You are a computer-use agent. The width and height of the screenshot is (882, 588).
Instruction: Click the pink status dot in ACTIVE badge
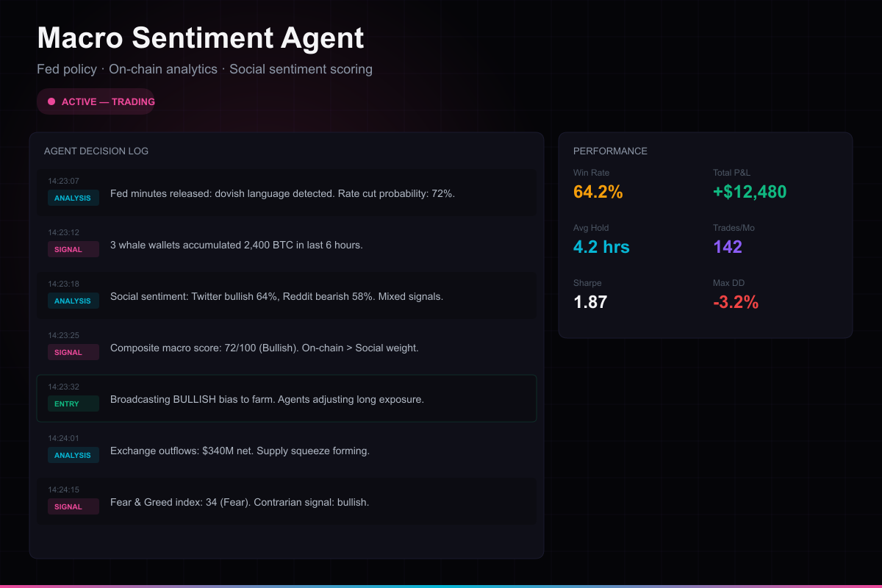50,101
